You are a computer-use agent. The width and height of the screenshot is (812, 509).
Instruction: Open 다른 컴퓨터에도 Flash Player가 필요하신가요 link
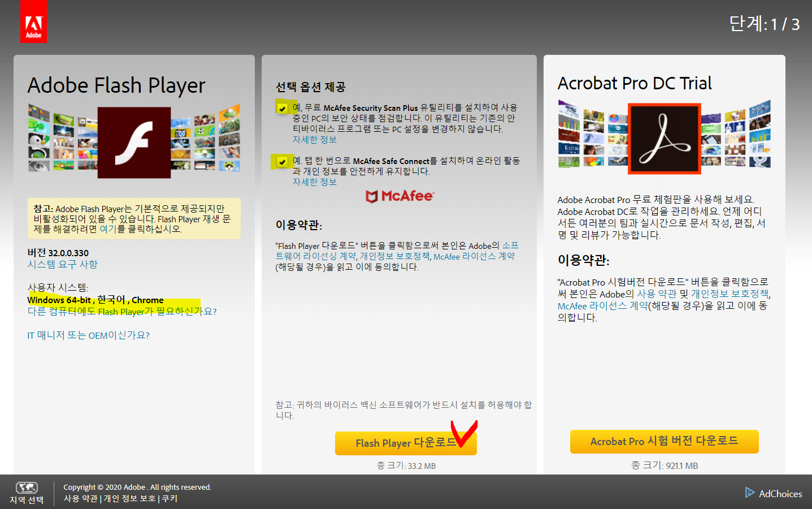122,312
